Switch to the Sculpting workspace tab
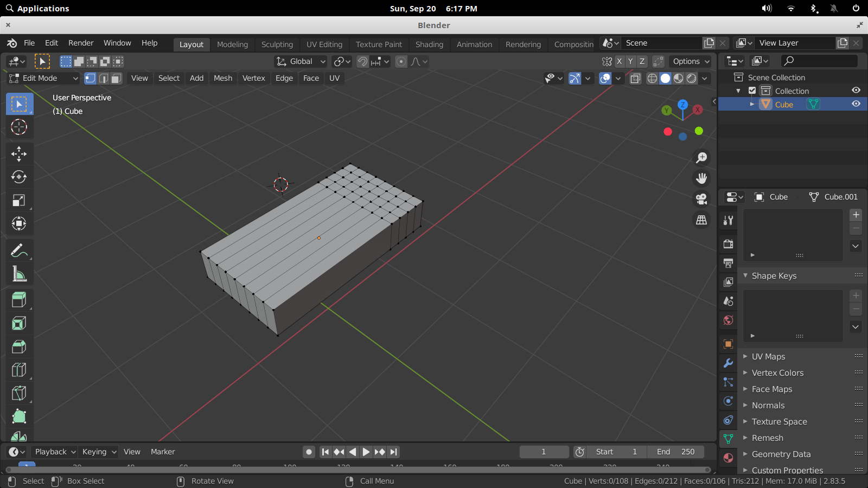 click(x=277, y=44)
